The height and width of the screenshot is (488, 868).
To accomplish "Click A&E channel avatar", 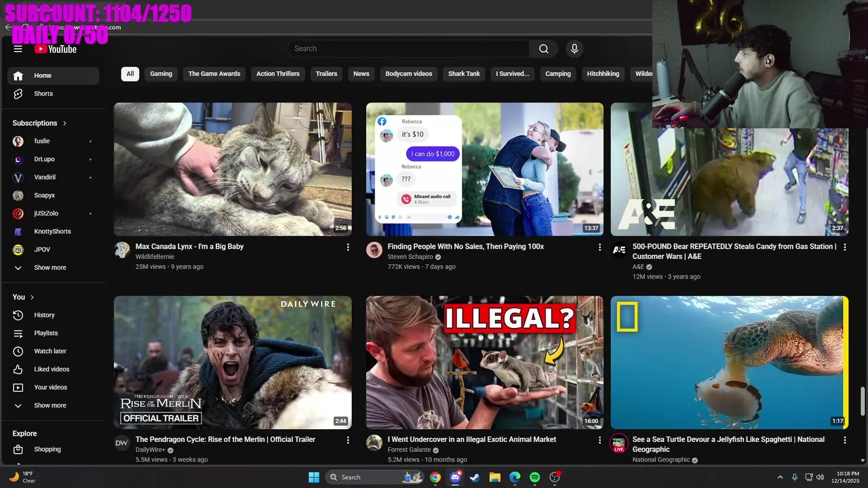I will pyautogui.click(x=619, y=250).
